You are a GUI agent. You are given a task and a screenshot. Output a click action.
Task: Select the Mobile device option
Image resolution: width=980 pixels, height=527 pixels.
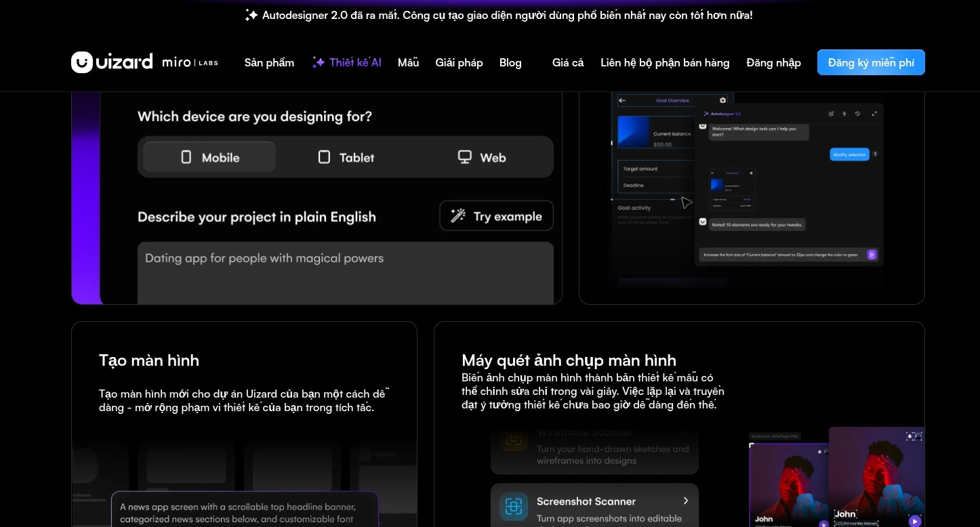click(x=209, y=157)
